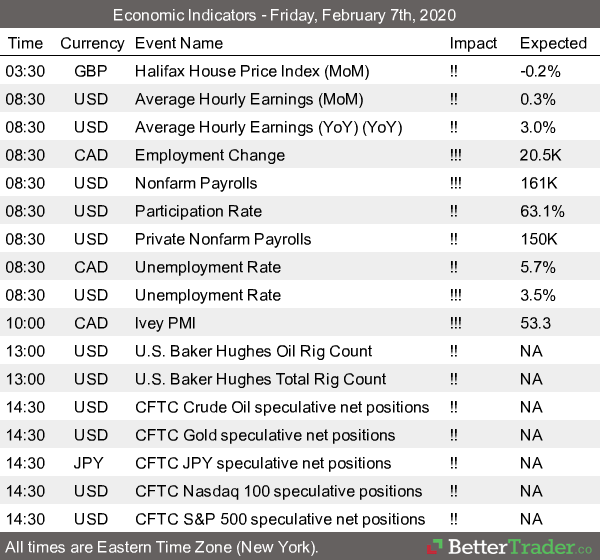Click the impact marker for Ivey PMI
Image resolution: width=600 pixels, height=560 pixels.
(458, 323)
